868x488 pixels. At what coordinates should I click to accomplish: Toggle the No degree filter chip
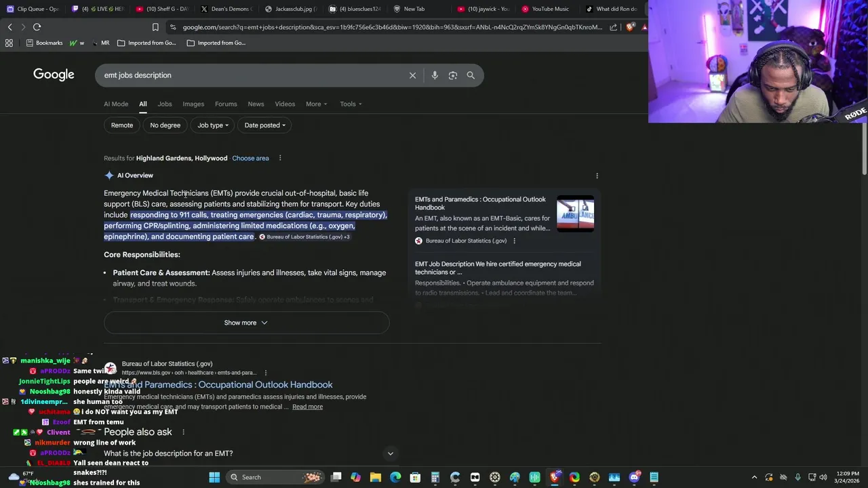pyautogui.click(x=165, y=125)
